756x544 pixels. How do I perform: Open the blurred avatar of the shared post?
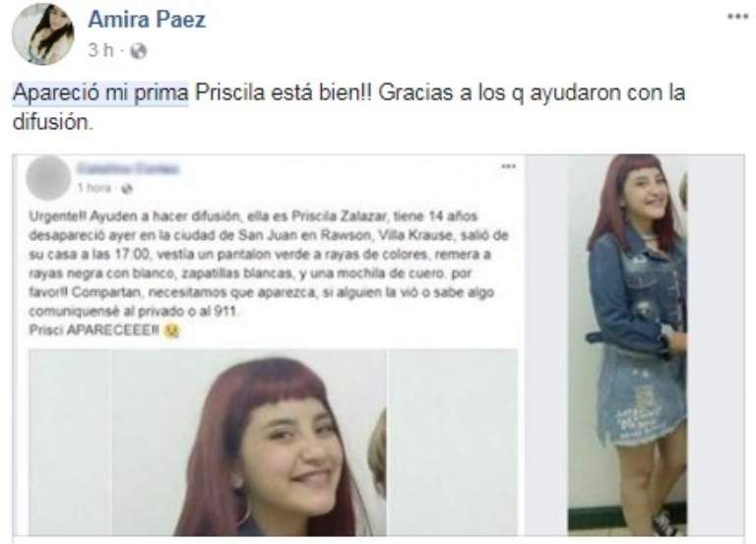tap(47, 178)
